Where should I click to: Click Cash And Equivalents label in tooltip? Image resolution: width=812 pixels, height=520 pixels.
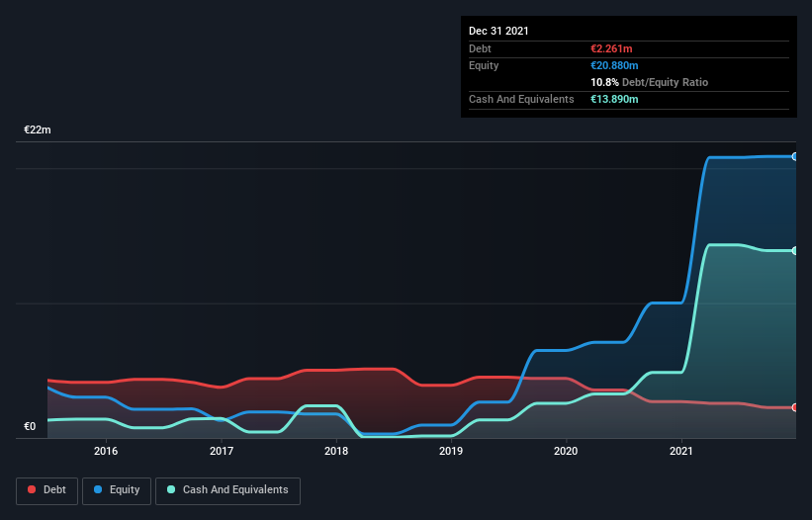click(521, 99)
